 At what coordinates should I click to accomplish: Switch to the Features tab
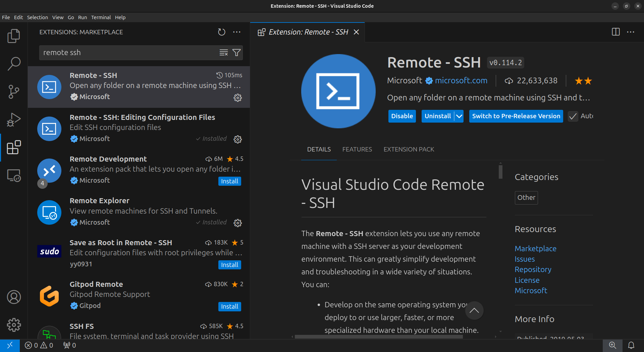(357, 149)
